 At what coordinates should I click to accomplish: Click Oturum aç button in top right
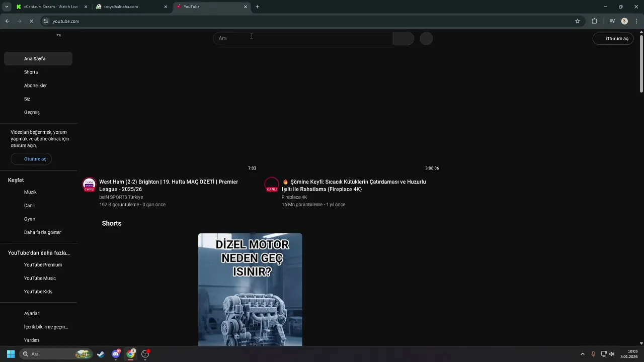click(x=613, y=38)
